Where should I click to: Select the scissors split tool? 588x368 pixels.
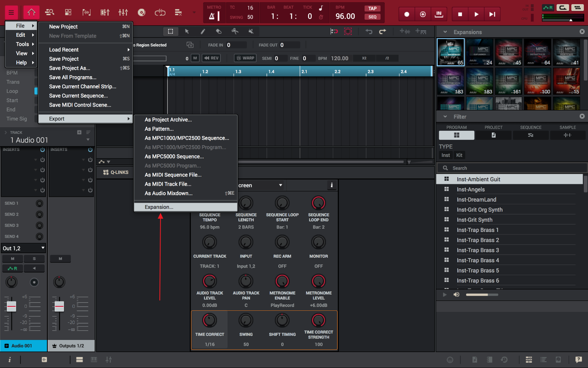[235, 31]
